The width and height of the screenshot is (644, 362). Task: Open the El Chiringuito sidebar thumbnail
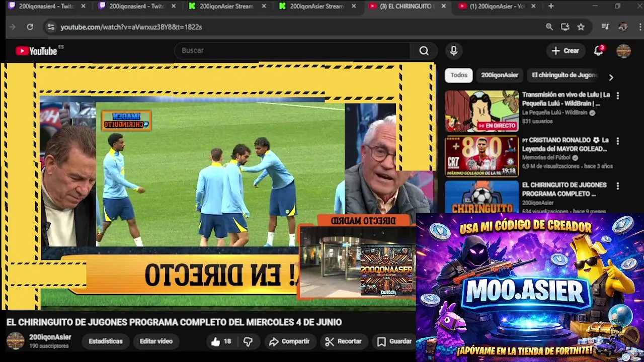coord(481,197)
